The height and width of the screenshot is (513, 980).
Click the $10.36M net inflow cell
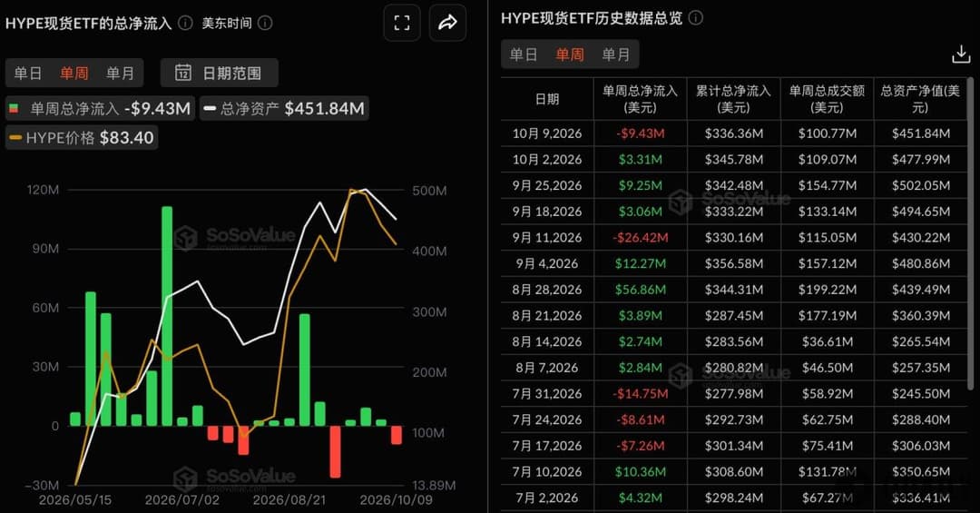(640, 472)
